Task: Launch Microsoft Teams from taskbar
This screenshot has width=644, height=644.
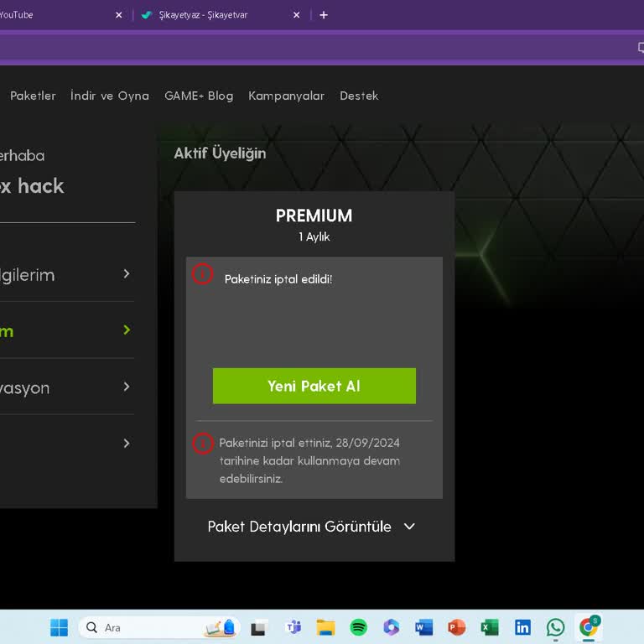Action: (293, 627)
